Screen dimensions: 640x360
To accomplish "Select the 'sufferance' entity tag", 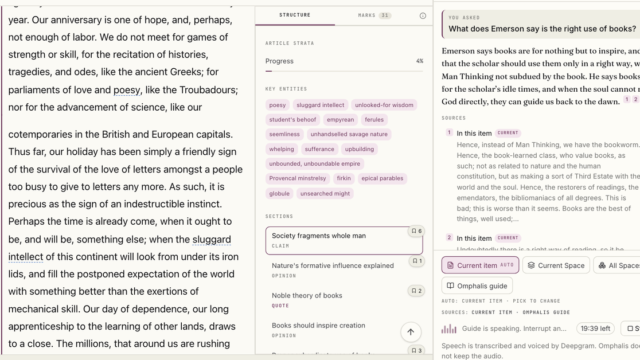I will (x=320, y=149).
